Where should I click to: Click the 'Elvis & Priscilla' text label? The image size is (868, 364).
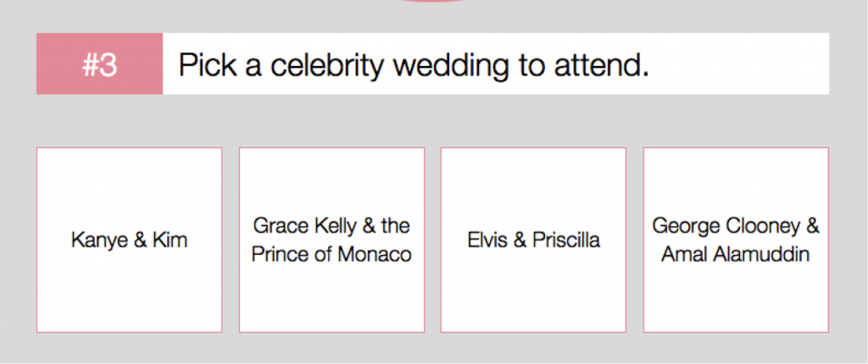pos(533,240)
